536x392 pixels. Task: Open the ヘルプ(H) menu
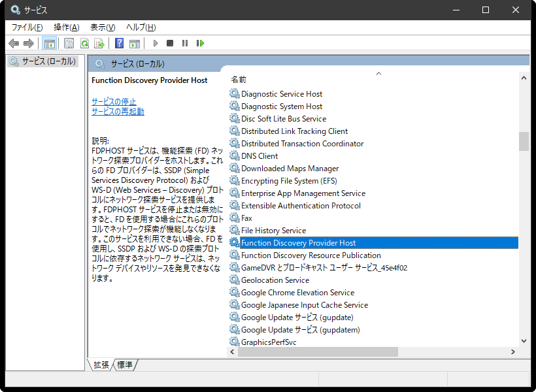click(x=141, y=27)
